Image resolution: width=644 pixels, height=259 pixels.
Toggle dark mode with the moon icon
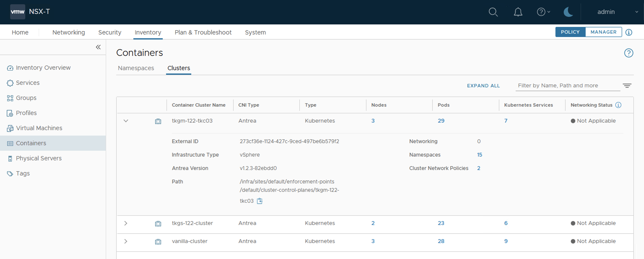click(568, 12)
